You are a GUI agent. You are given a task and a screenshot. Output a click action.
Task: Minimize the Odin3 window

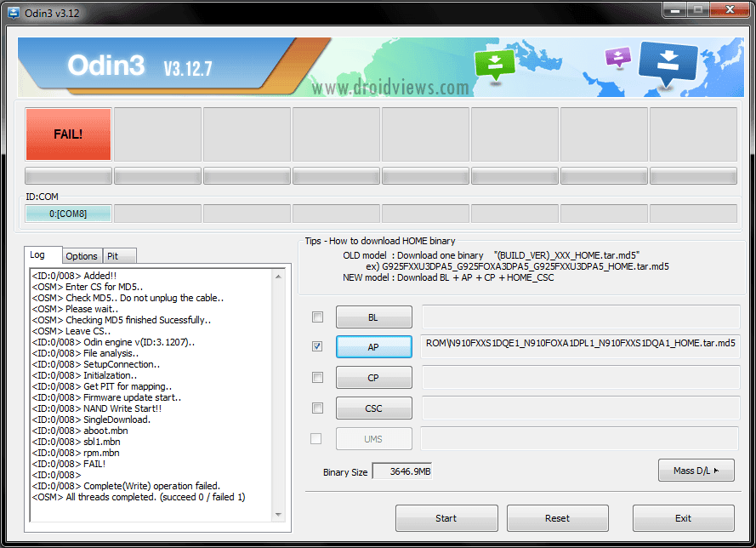click(x=675, y=10)
